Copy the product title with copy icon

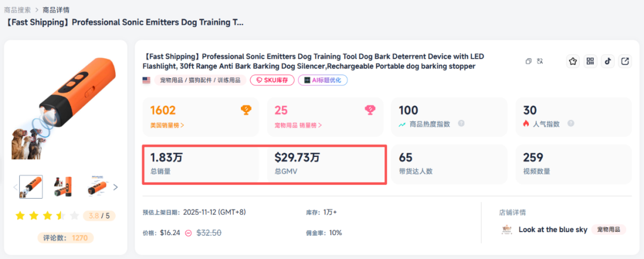(528, 61)
